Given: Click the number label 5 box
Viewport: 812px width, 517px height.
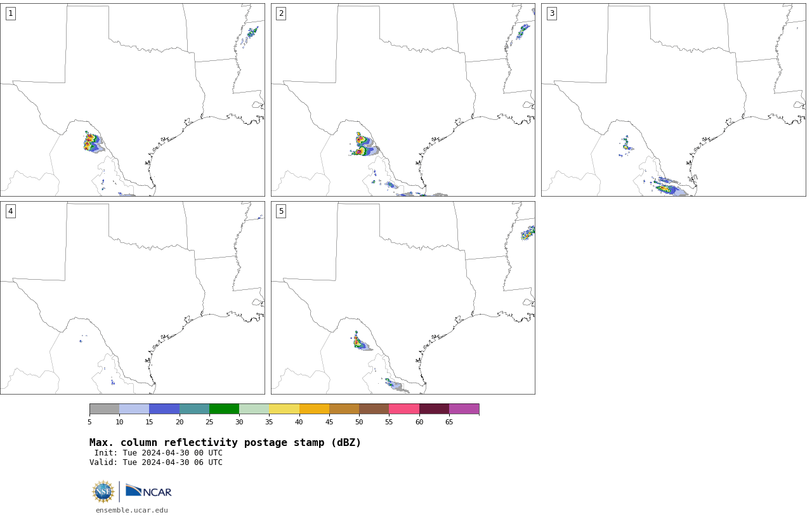Looking at the screenshot, I should [281, 211].
